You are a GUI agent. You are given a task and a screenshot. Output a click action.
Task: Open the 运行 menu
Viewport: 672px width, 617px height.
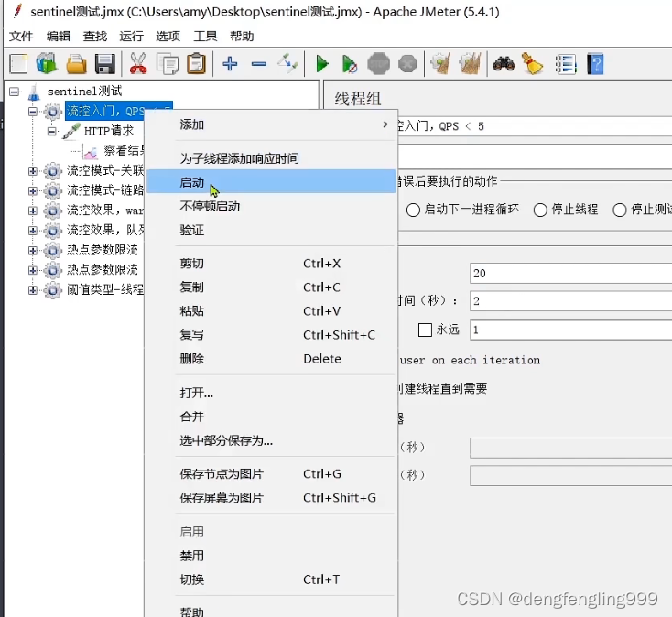pos(131,37)
